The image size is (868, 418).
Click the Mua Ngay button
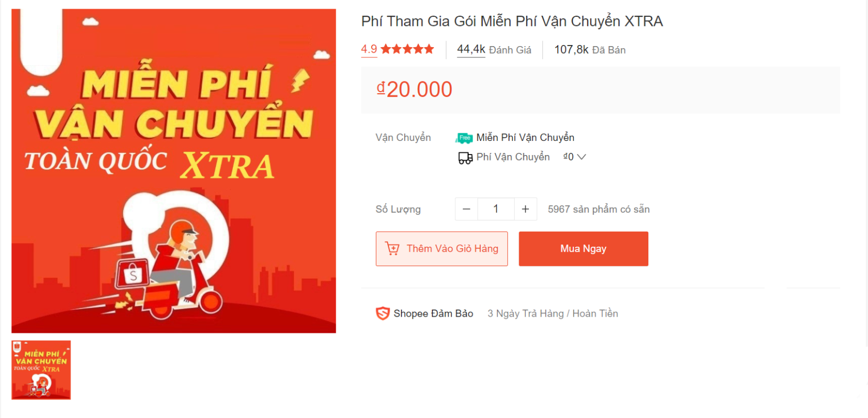point(583,249)
